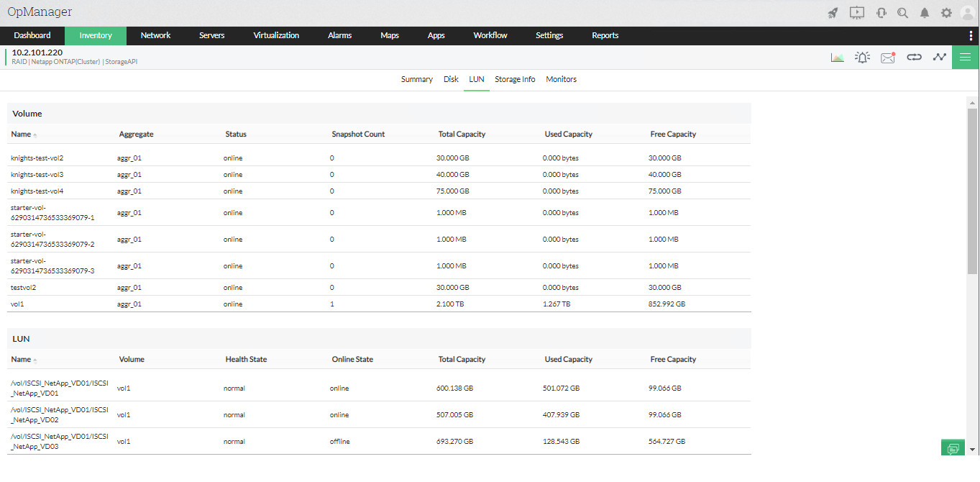Click the 2.100 TB total capacity

[x=450, y=304]
